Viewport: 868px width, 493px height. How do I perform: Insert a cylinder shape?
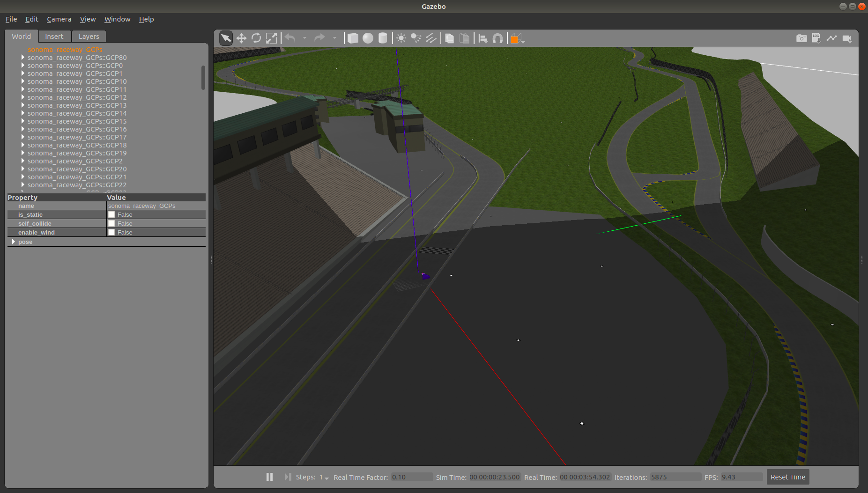(383, 38)
